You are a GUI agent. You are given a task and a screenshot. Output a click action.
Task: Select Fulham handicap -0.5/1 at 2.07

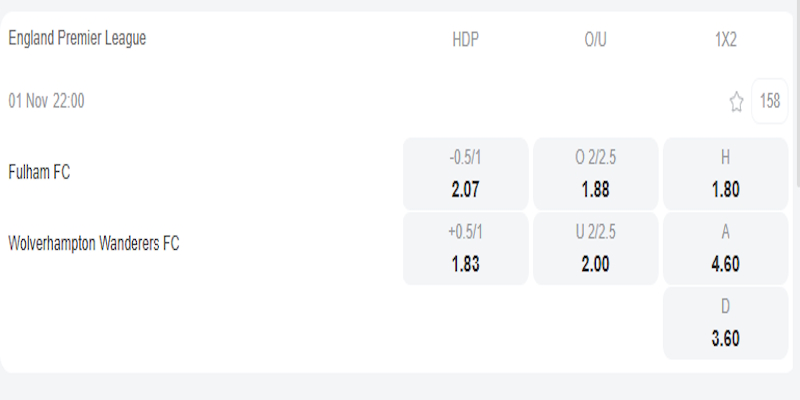pyautogui.click(x=466, y=173)
